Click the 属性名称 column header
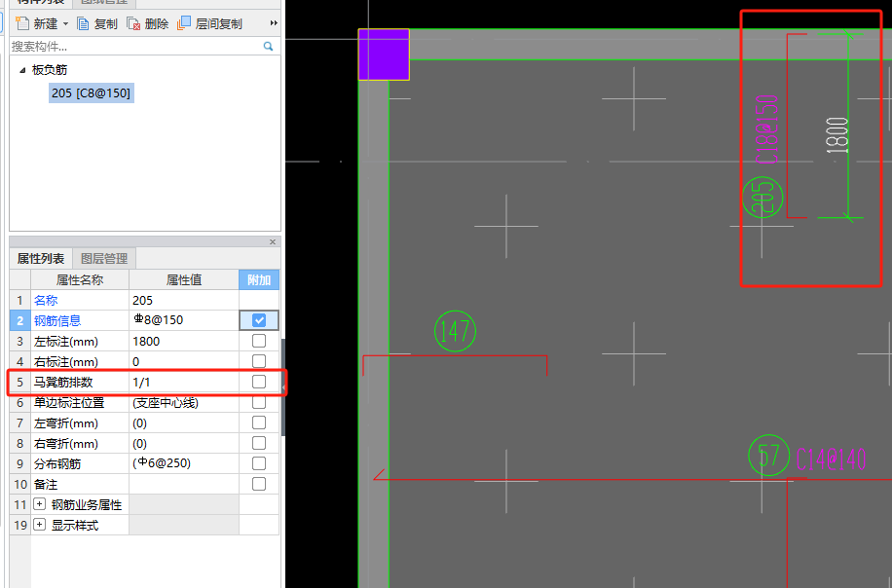The width and height of the screenshot is (892, 588). pyautogui.click(x=80, y=279)
